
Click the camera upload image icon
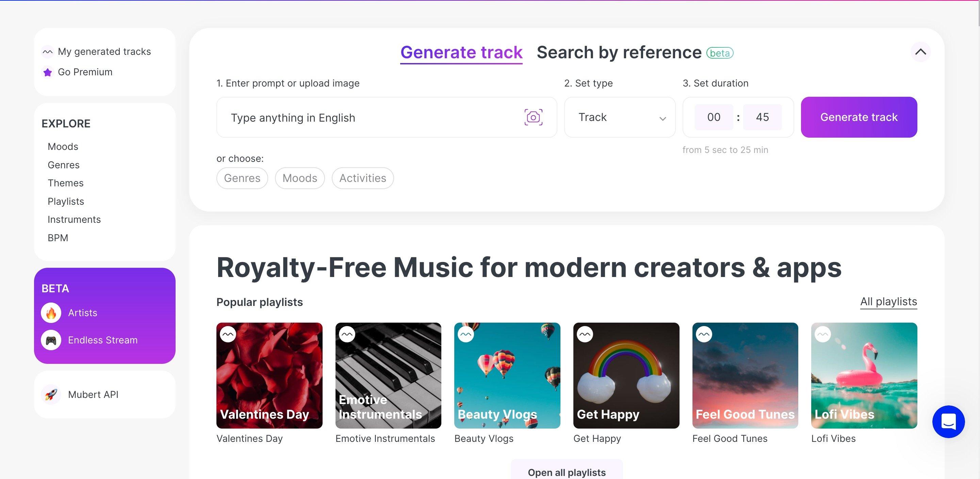[x=533, y=117]
